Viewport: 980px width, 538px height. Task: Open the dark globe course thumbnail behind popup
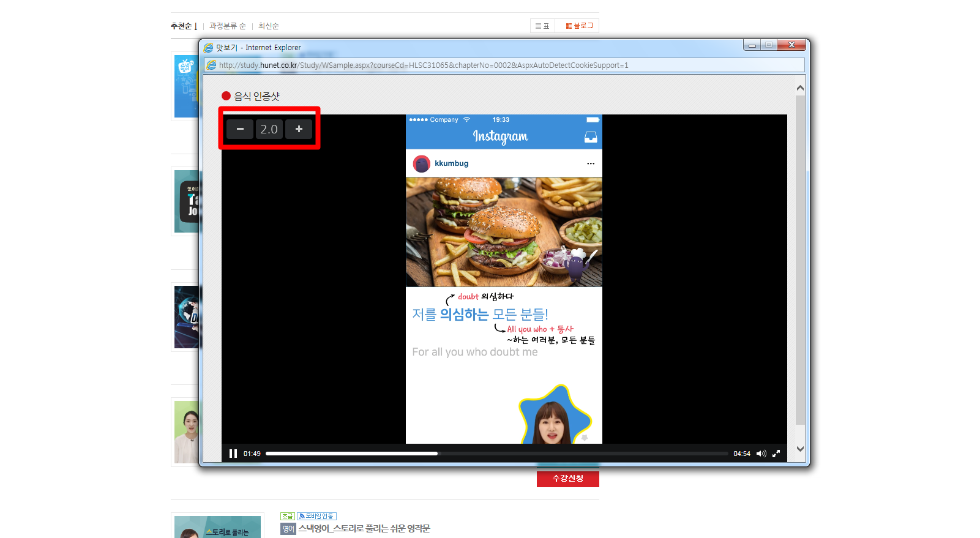tap(186, 317)
